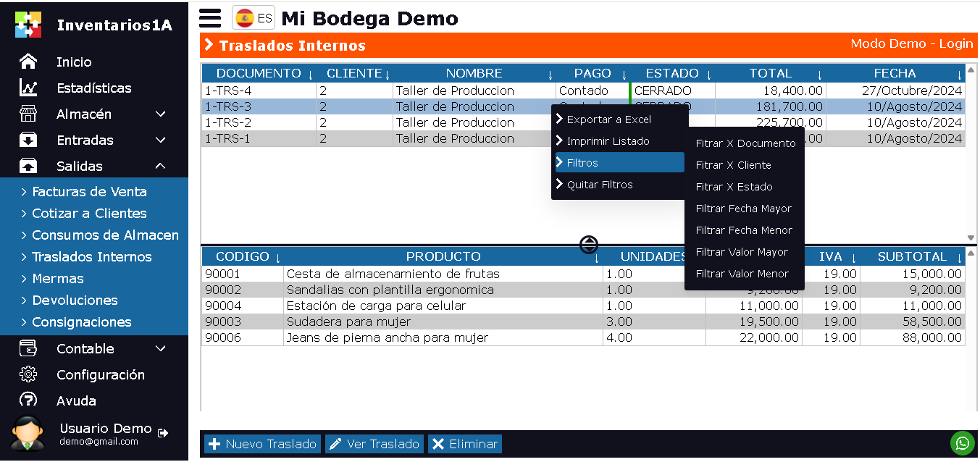
Task: Click the Nuevo Traslado button
Action: (x=262, y=444)
